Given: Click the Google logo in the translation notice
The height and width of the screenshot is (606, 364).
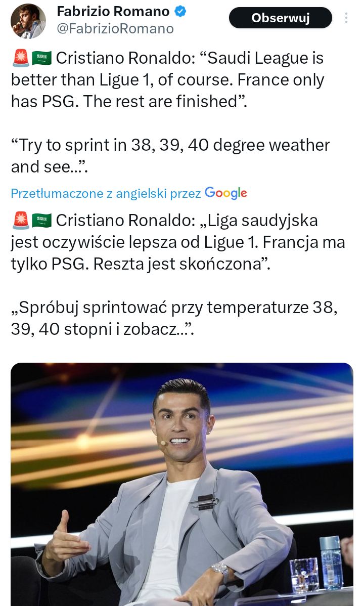Looking at the screenshot, I should [225, 193].
